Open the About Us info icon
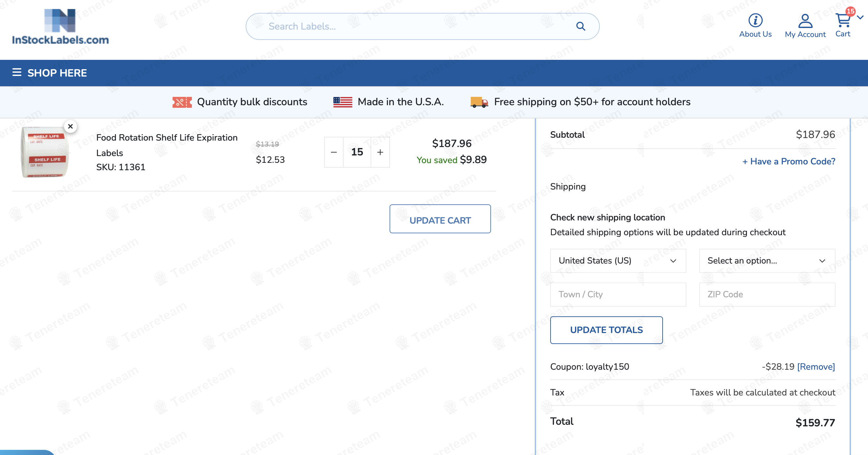 (755, 20)
